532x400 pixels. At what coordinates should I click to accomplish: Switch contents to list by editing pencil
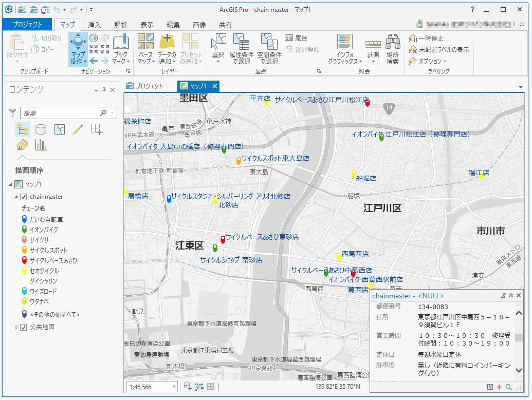click(x=78, y=129)
